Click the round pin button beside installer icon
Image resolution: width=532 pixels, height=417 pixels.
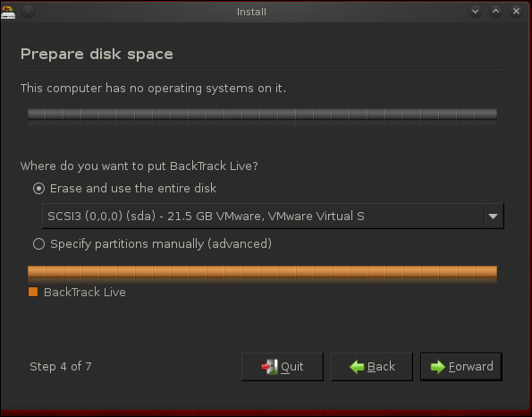point(28,12)
